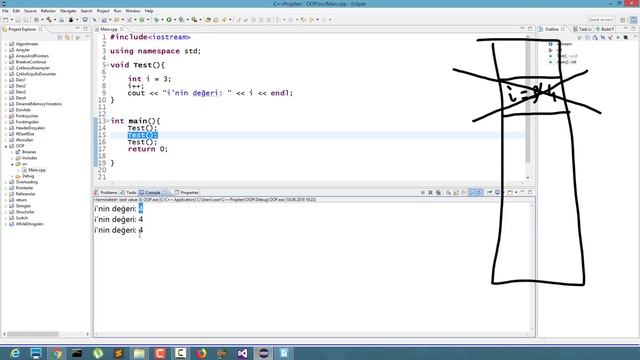Open dropdown arrow next to New icon
The width and height of the screenshot is (640, 360).
click(x=11, y=20)
